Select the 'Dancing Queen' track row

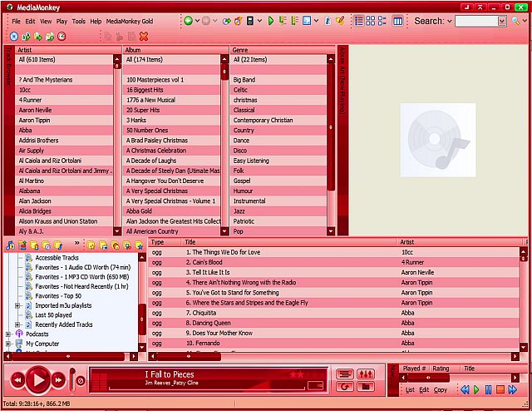tap(333, 323)
